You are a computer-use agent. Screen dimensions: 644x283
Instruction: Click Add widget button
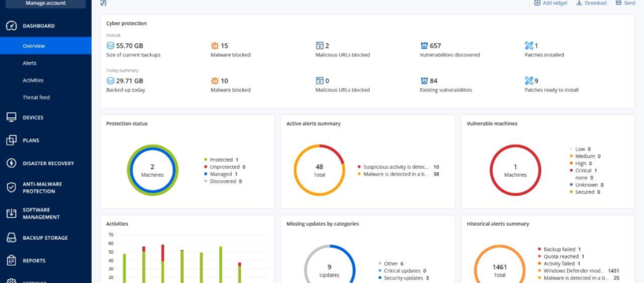coord(551,3)
